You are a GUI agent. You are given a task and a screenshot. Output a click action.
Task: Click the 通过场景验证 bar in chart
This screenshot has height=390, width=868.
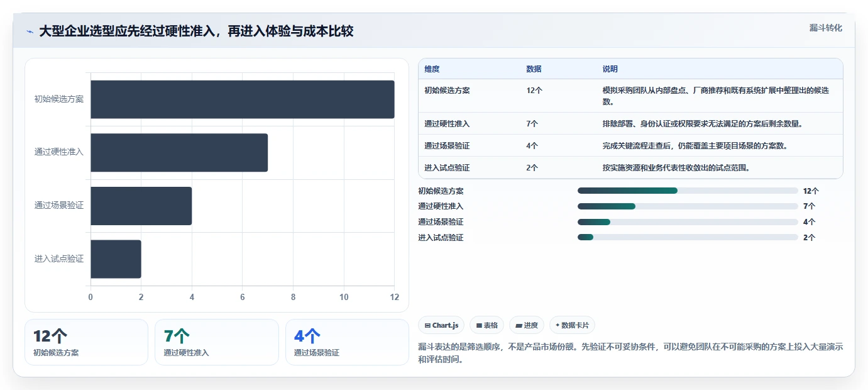coord(141,206)
